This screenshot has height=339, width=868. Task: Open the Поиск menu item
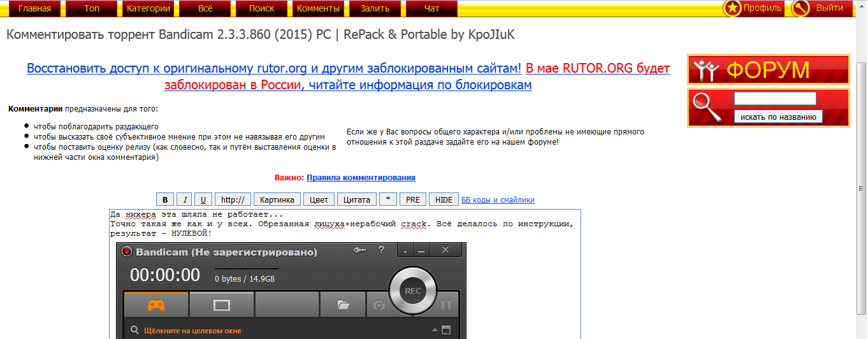[262, 8]
